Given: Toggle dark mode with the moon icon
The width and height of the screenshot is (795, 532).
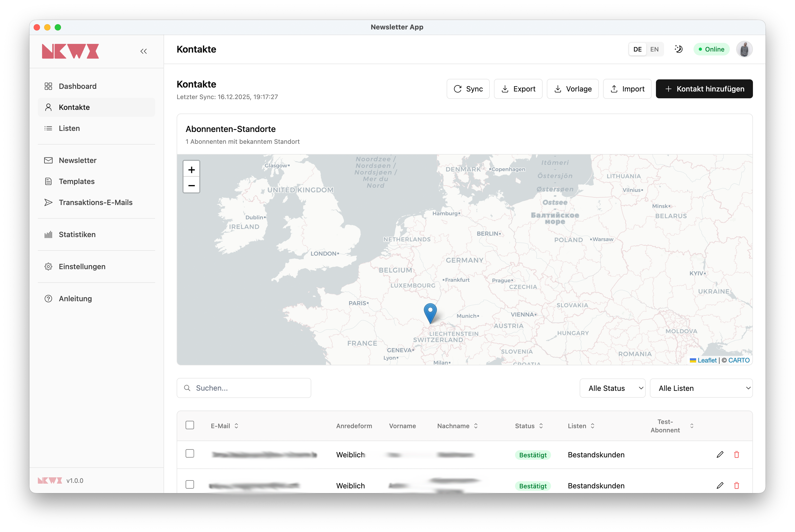Looking at the screenshot, I should click(678, 49).
